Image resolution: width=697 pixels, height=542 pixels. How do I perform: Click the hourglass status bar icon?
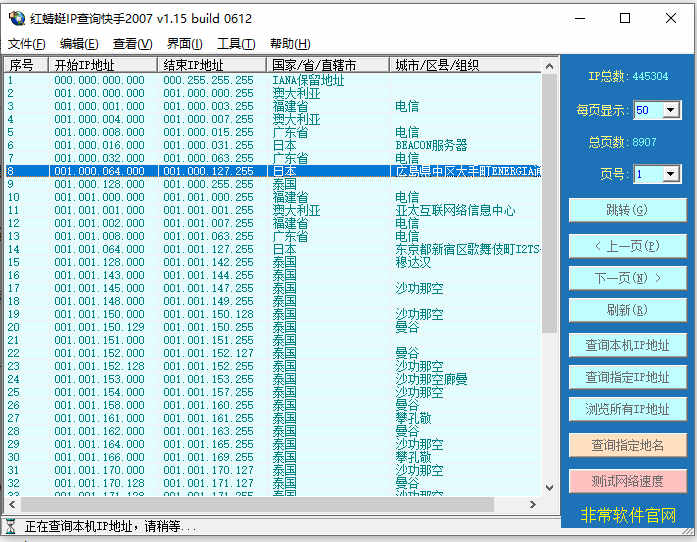[11, 526]
